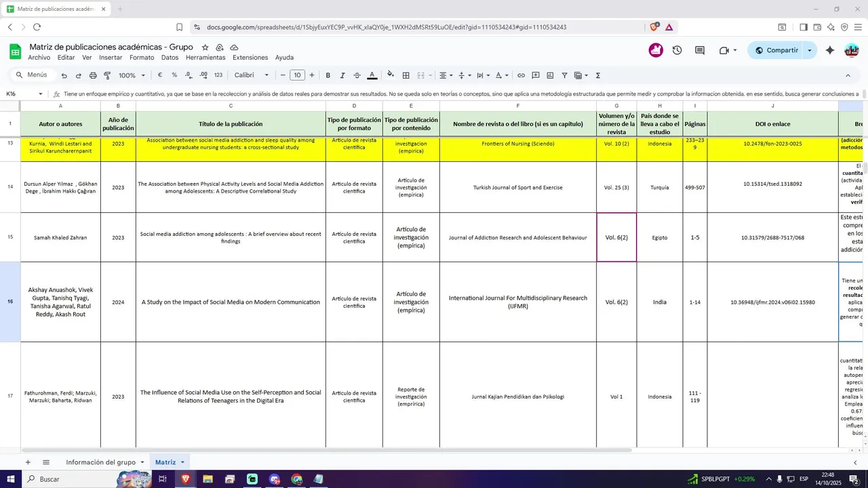Open text color picker
This screenshot has height=488, width=868.
pos(372,75)
